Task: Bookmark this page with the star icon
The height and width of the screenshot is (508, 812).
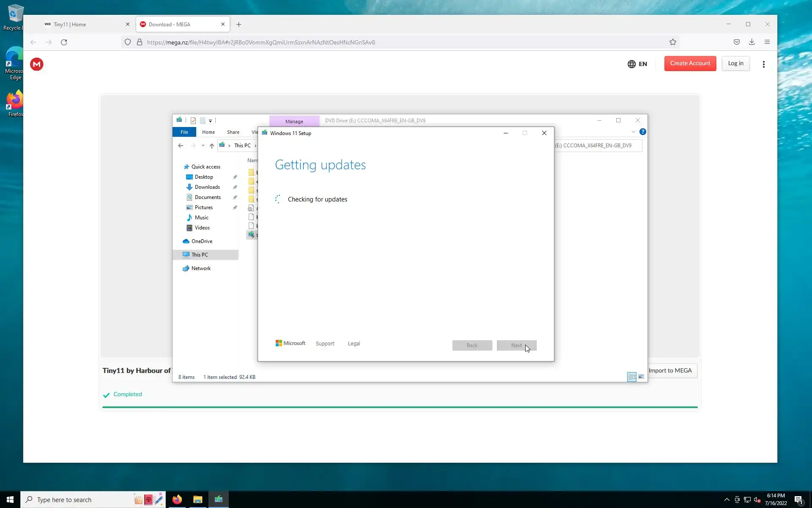Action: coord(672,42)
